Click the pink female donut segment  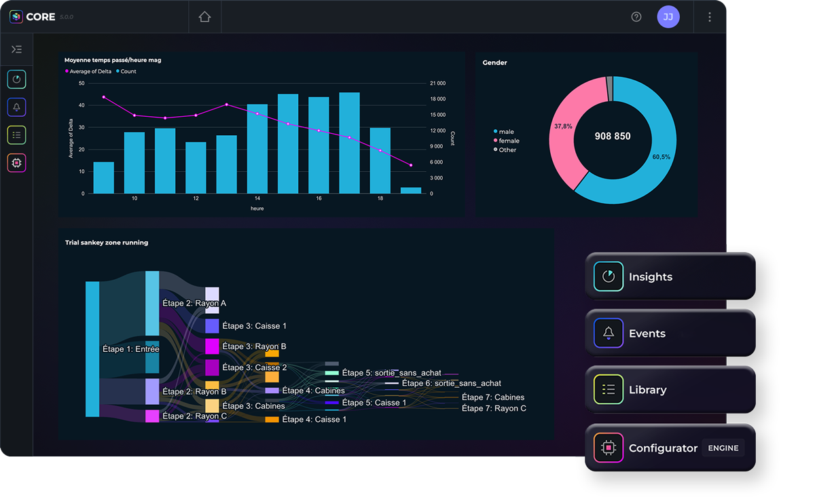pos(569,126)
